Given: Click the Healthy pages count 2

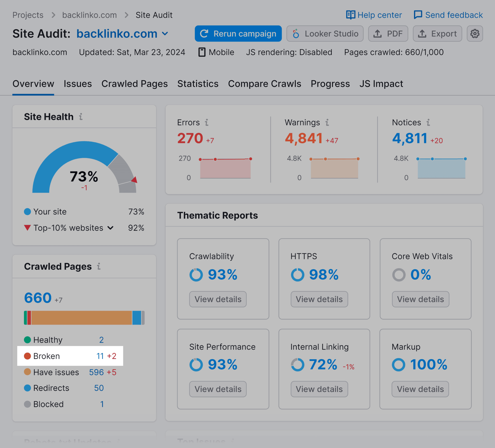Looking at the screenshot, I should tap(102, 340).
